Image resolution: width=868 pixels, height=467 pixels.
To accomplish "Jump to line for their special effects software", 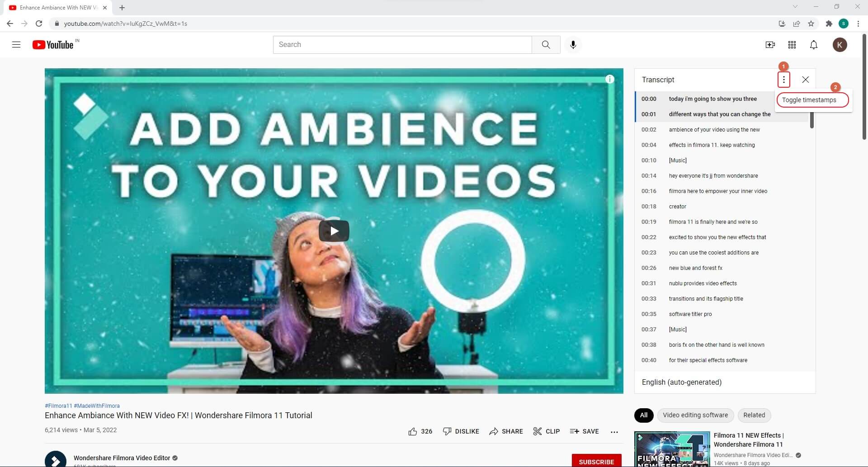I will tap(721, 360).
